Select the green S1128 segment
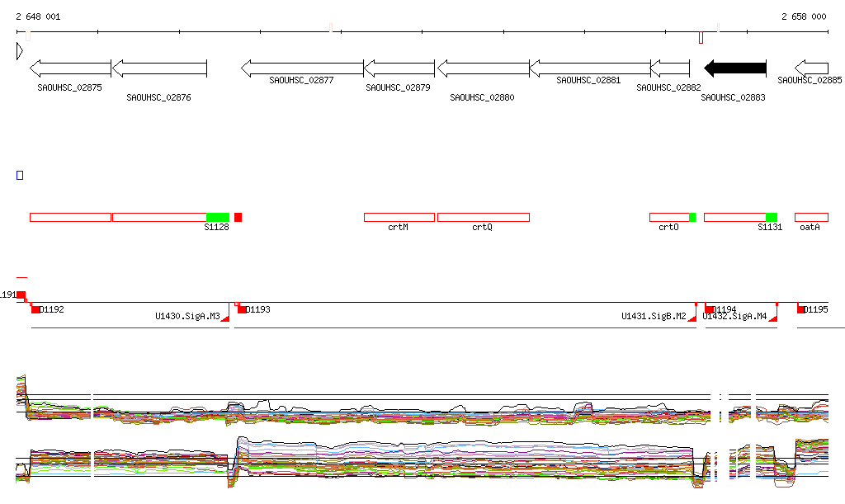This screenshot has width=845, height=504. (218, 217)
